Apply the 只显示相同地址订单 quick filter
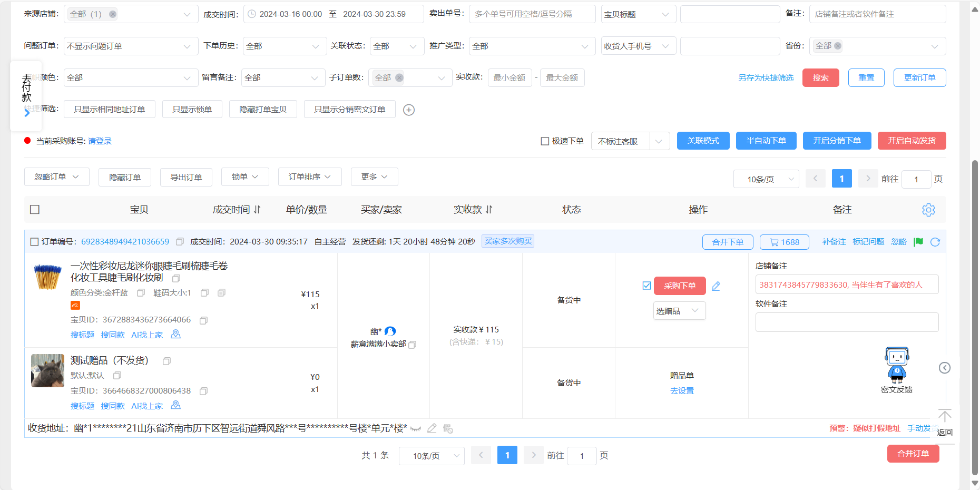This screenshot has width=980, height=490. 110,109
